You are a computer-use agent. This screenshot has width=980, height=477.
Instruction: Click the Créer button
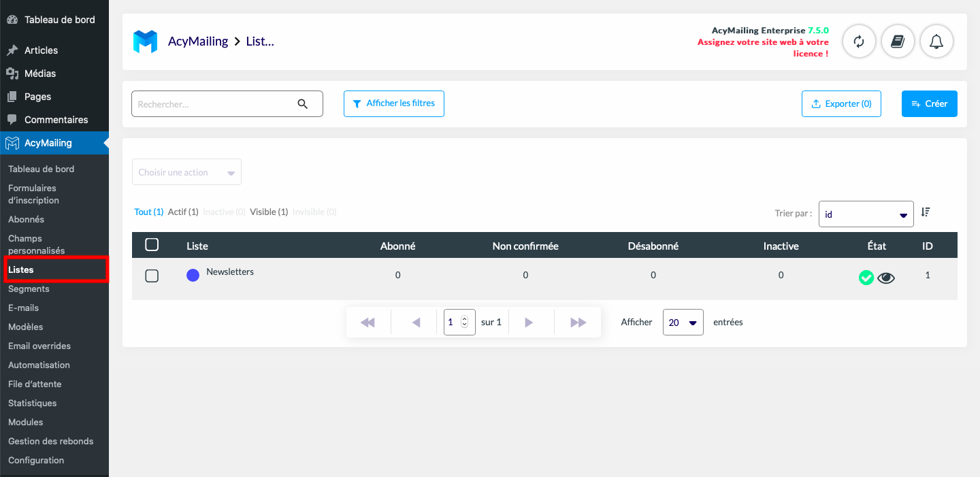tap(930, 104)
